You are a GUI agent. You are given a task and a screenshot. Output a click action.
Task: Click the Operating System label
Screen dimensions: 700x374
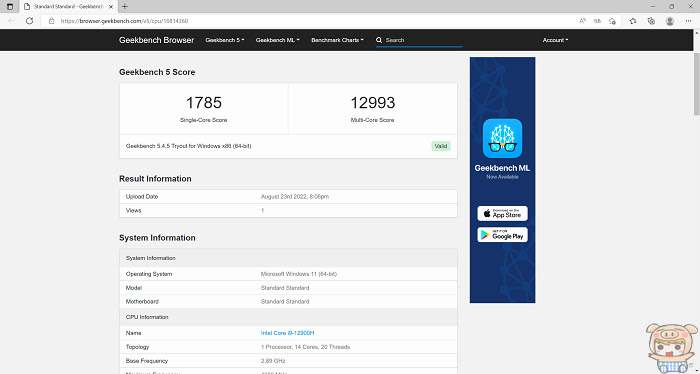[149, 274]
